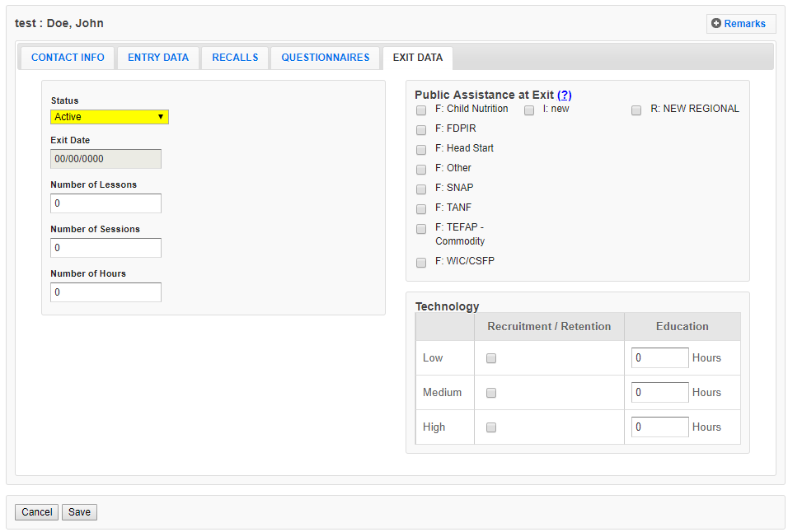This screenshot has height=532, width=788.
Task: Open the Status dropdown
Action: click(110, 117)
